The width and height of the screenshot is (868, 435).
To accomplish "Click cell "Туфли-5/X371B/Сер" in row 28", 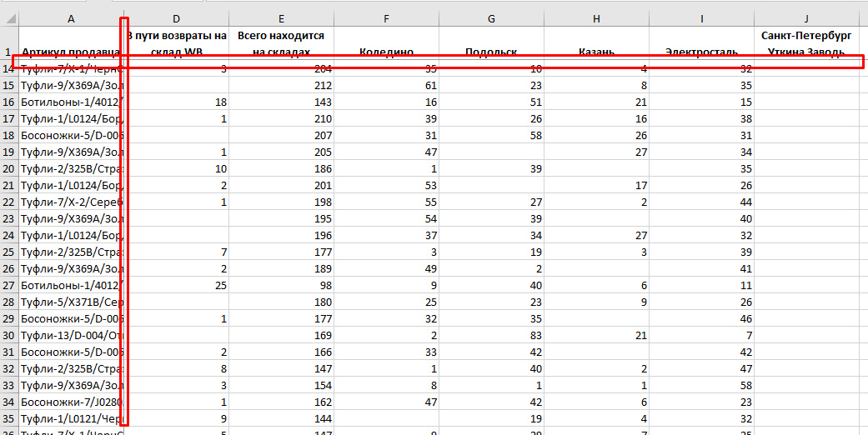I will [71, 301].
